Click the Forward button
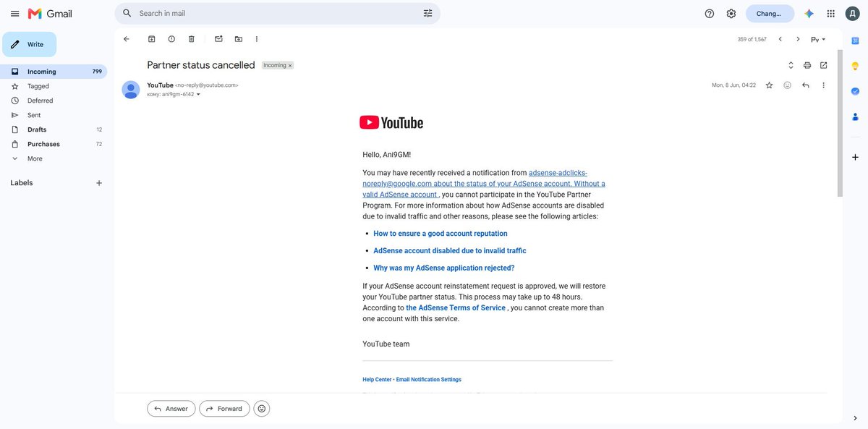 click(224, 409)
